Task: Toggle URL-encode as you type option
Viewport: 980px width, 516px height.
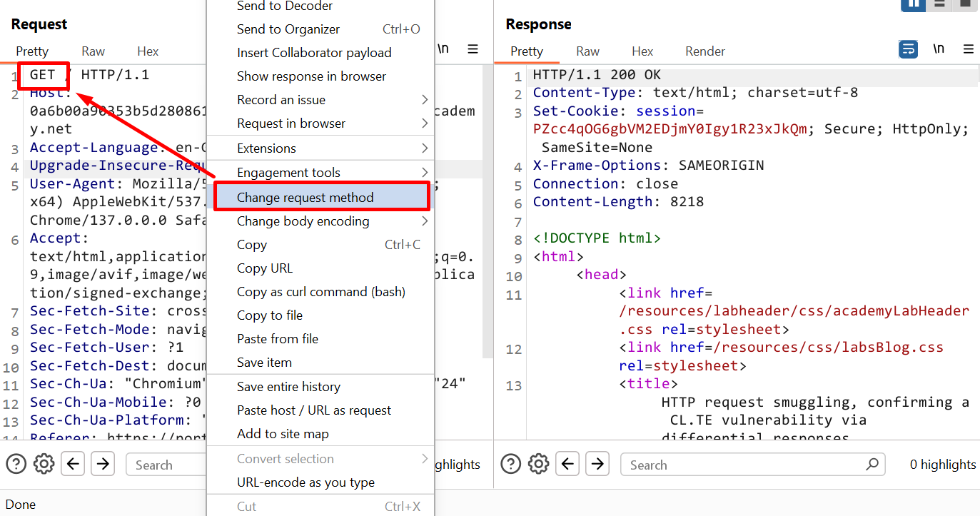Action: [305, 482]
